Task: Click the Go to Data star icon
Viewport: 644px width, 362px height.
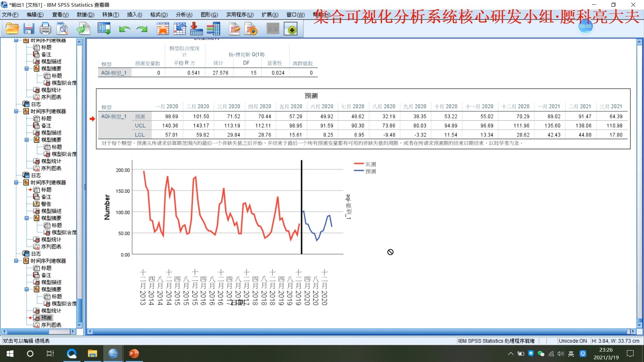Action: coord(163,29)
